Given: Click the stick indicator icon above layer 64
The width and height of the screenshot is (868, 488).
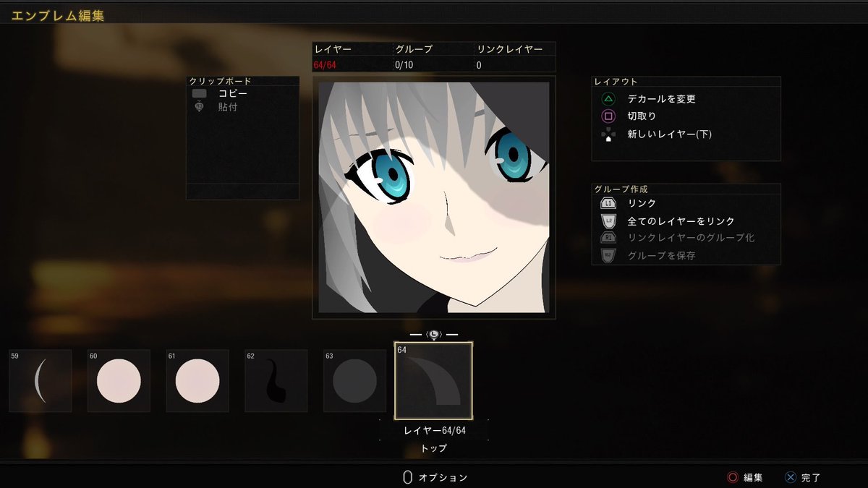Looking at the screenshot, I should pos(433,334).
